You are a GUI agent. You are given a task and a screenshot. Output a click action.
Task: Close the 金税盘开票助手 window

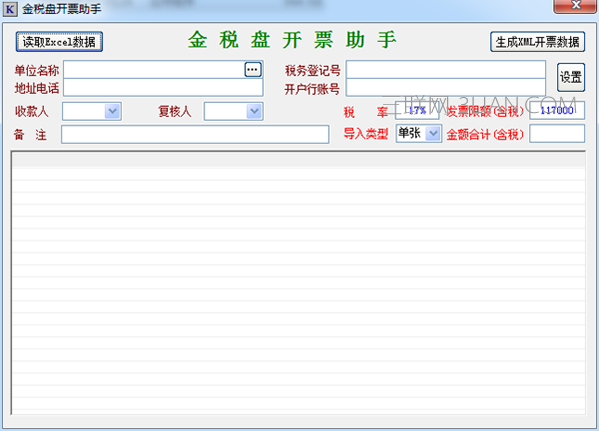point(575,6)
